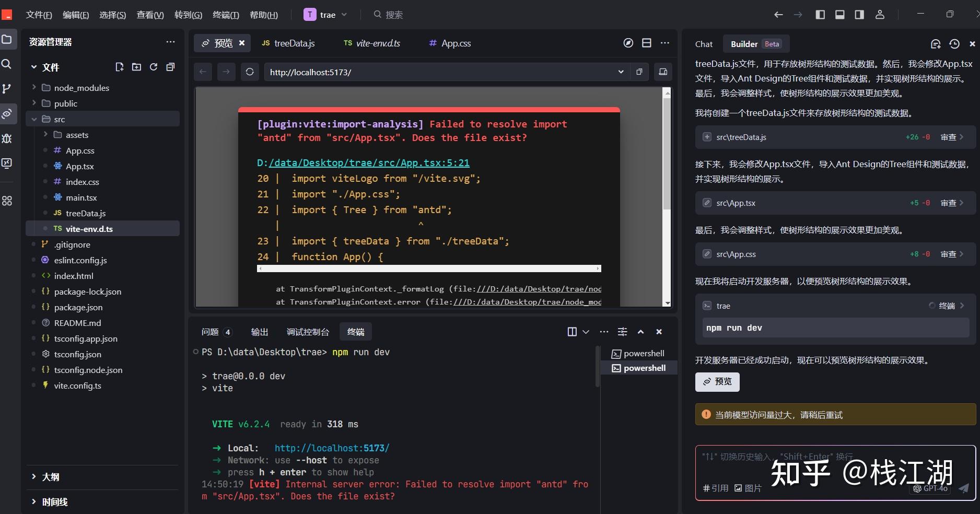This screenshot has width=980, height=514.
Task: Send the chat message
Action: (964, 488)
